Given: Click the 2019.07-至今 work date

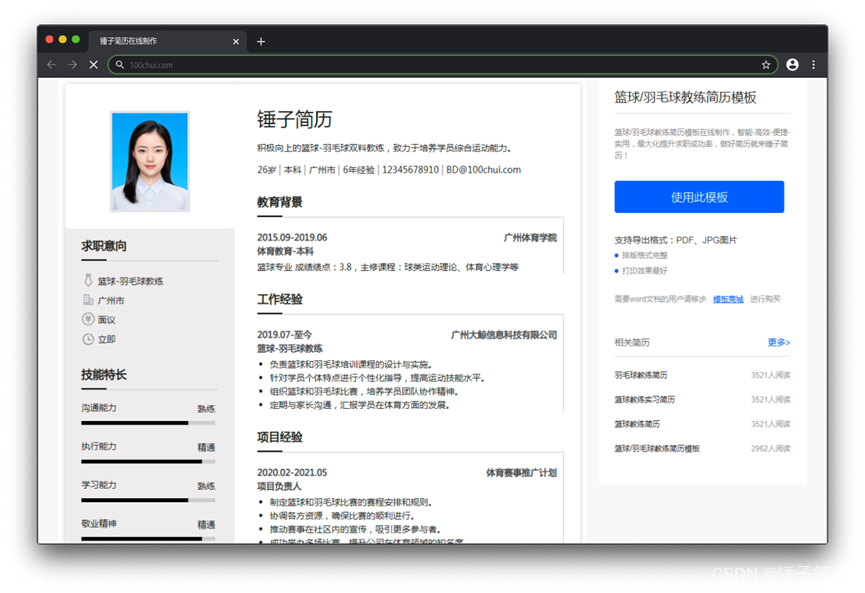Looking at the screenshot, I should click(284, 335).
